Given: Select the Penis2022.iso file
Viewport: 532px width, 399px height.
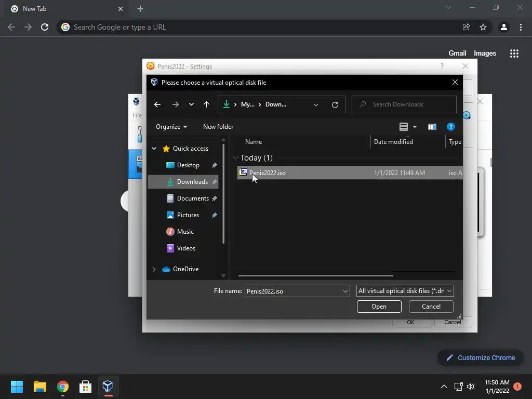Looking at the screenshot, I should [x=350, y=172].
